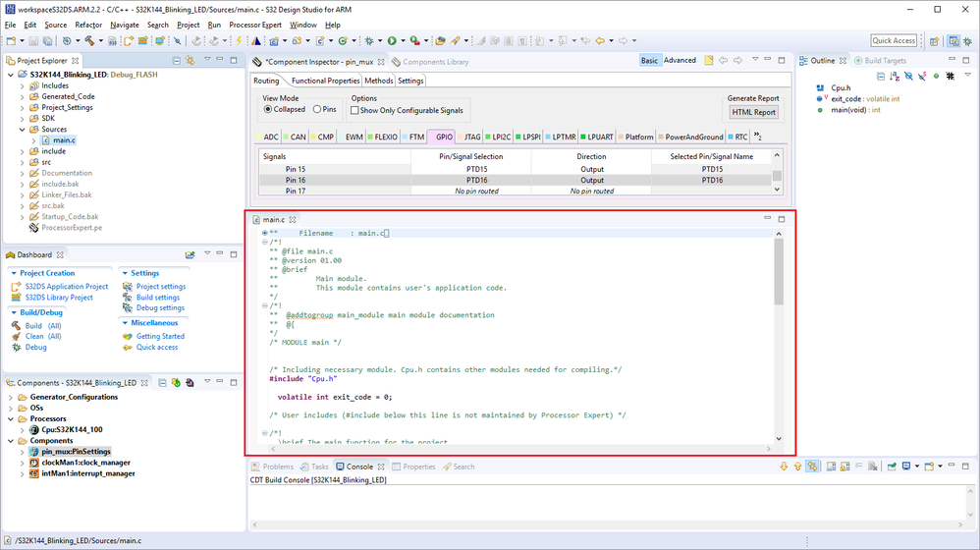Enable Show Only Configurable Signals checkbox
Image resolution: width=980 pixels, height=550 pixels.
click(354, 110)
